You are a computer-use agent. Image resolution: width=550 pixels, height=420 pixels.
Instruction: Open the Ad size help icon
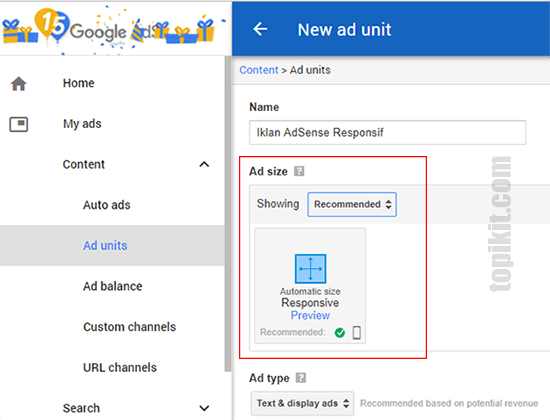coord(299,171)
